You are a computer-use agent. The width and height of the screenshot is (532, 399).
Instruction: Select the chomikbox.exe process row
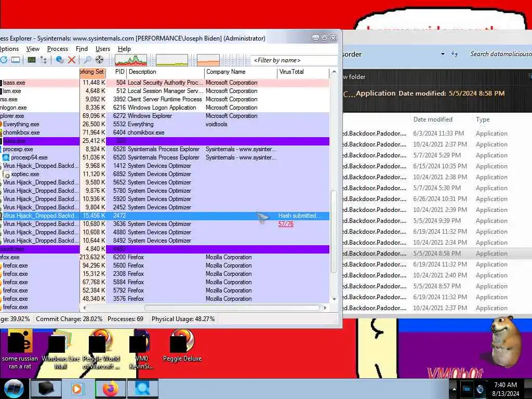165,132
